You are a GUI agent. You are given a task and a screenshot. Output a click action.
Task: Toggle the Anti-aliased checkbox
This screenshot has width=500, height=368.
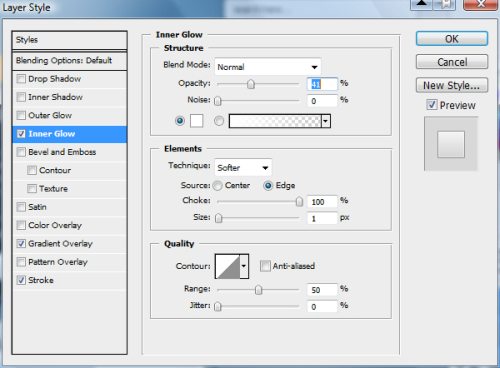(x=265, y=266)
